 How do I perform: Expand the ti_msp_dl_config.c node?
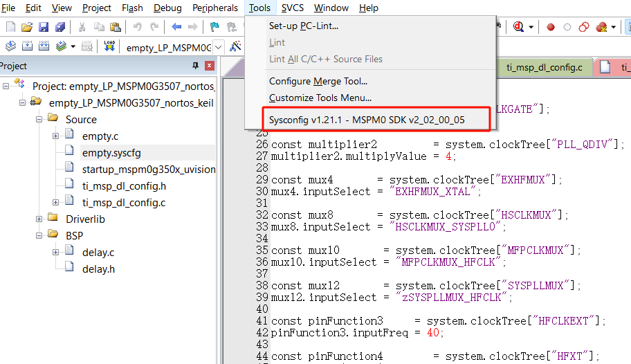(x=55, y=203)
